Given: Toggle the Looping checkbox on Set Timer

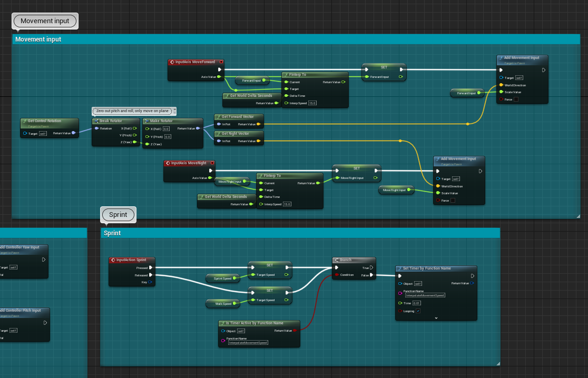Looking at the screenshot, I should [x=418, y=311].
